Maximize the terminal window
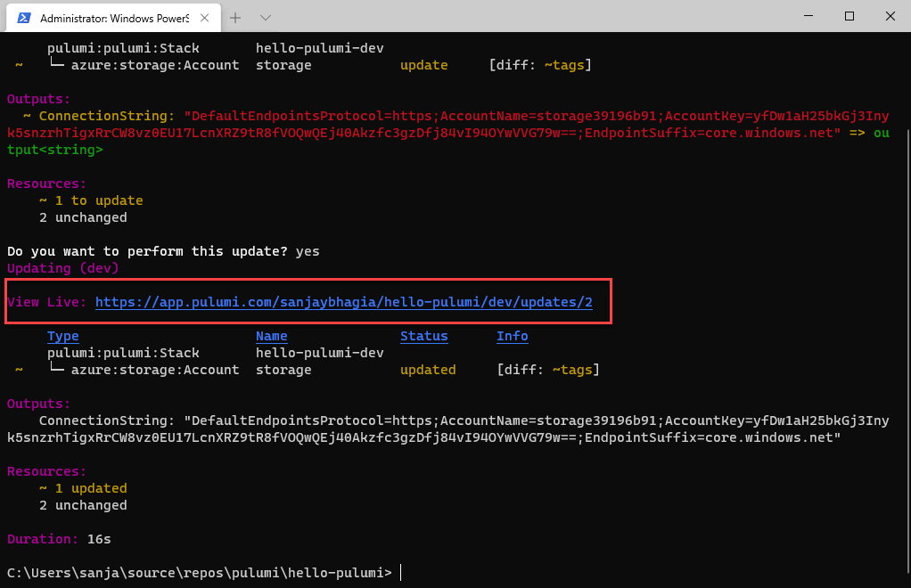The width and height of the screenshot is (911, 588). tap(849, 16)
